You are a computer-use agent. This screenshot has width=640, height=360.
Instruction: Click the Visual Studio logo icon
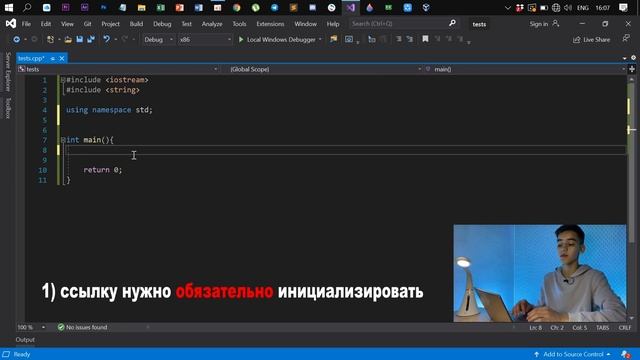11,24
